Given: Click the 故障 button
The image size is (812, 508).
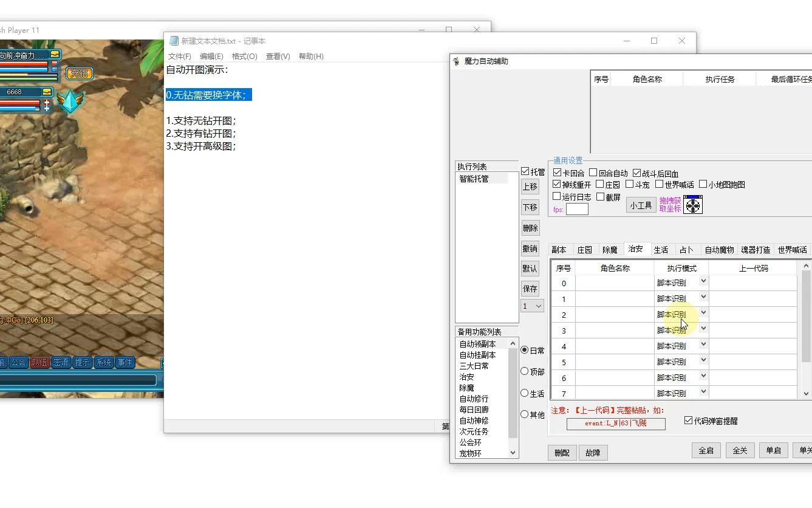Looking at the screenshot, I should tap(592, 453).
